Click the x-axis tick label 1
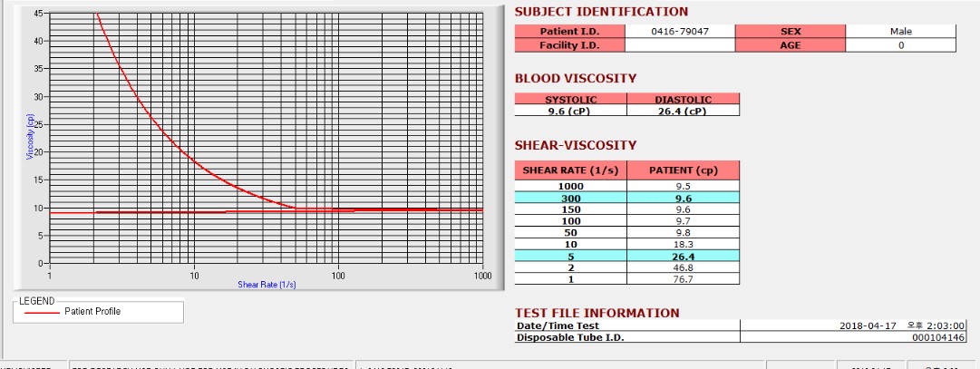This screenshot has height=369, width=980. point(49,276)
